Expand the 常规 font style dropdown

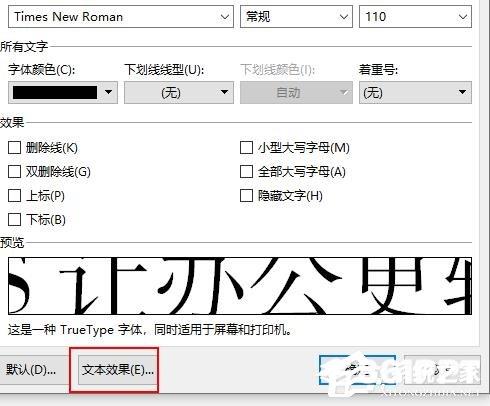[296, 17]
